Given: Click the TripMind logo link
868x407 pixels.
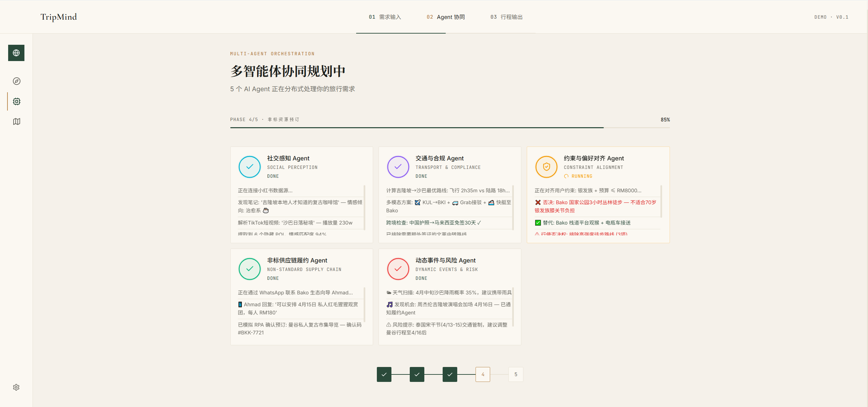Looking at the screenshot, I should click(x=59, y=17).
